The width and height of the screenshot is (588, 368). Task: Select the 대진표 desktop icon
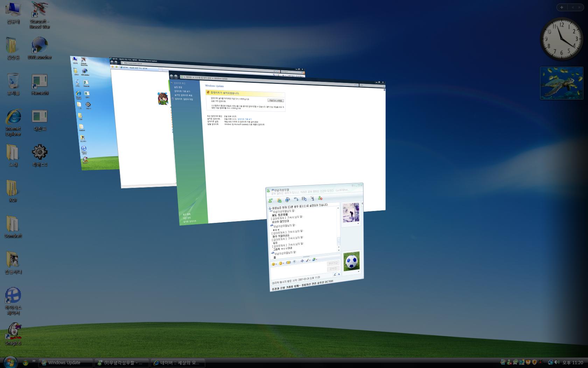click(40, 120)
